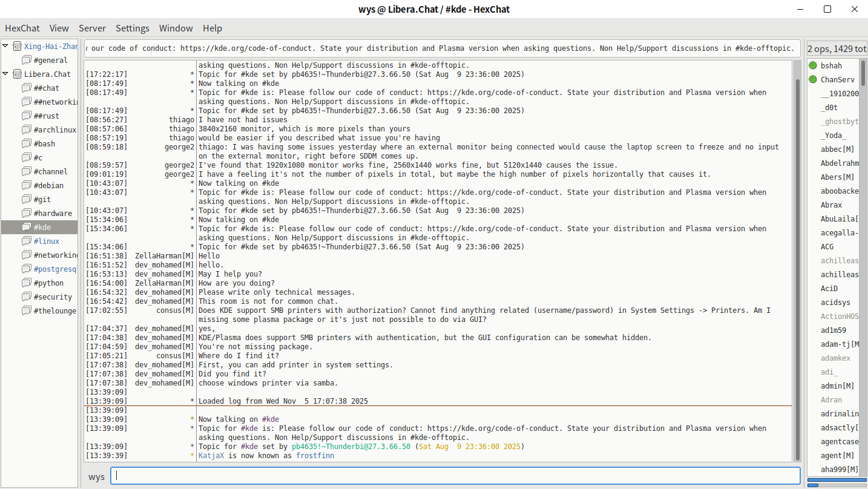868x489 pixels.
Task: Collapse the Libera.Chat server tree
Action: [5, 74]
